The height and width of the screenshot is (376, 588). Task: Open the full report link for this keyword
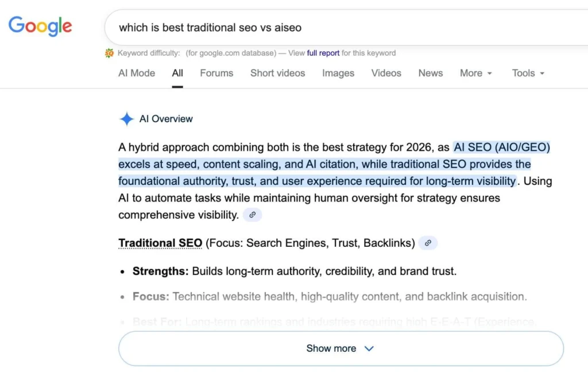[x=322, y=53]
